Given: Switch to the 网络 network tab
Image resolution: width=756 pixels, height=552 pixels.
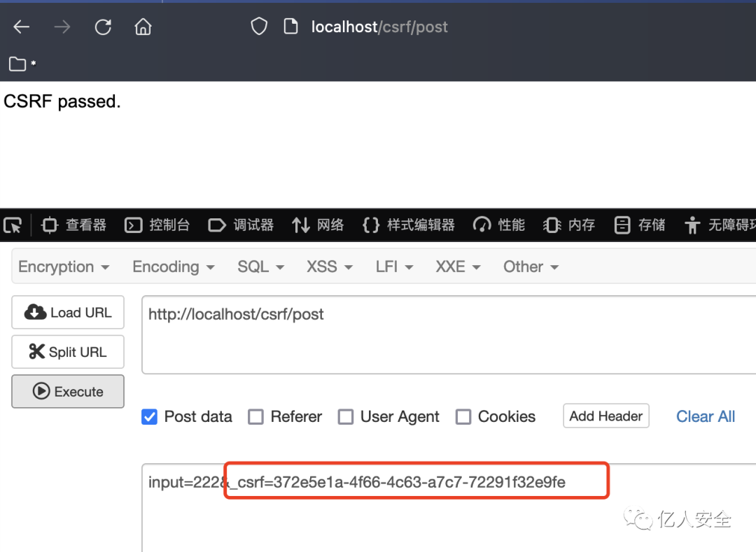Looking at the screenshot, I should point(318,225).
